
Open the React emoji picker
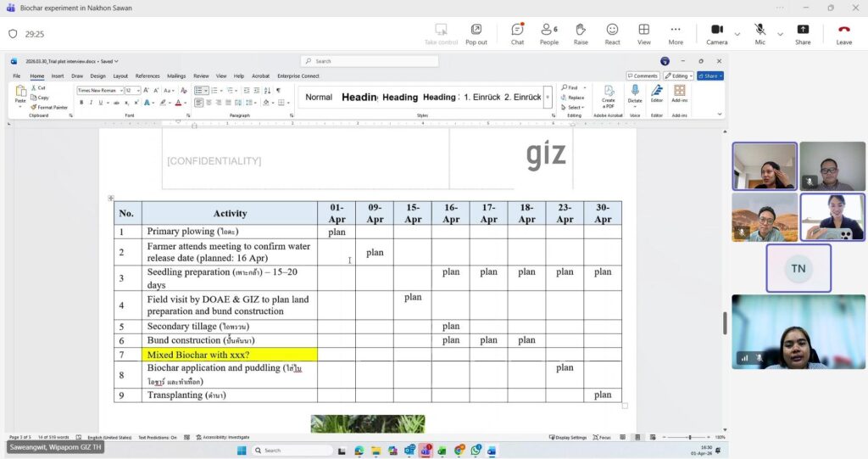click(x=612, y=33)
